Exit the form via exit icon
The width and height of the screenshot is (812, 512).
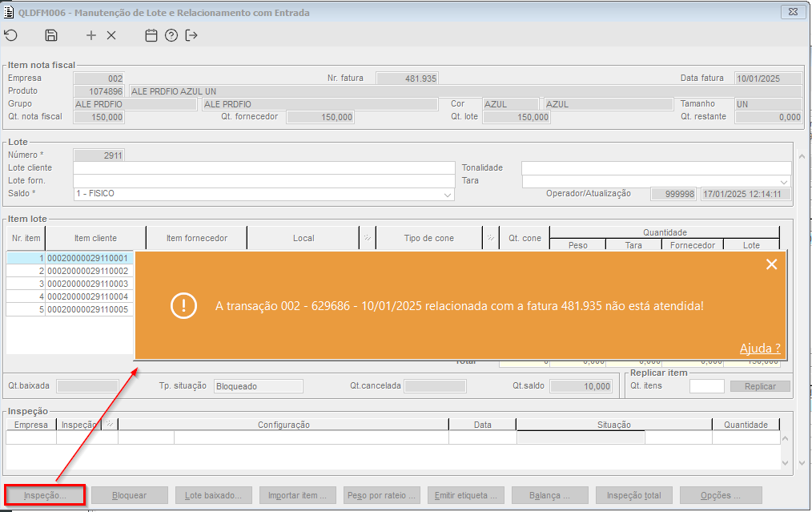(191, 35)
